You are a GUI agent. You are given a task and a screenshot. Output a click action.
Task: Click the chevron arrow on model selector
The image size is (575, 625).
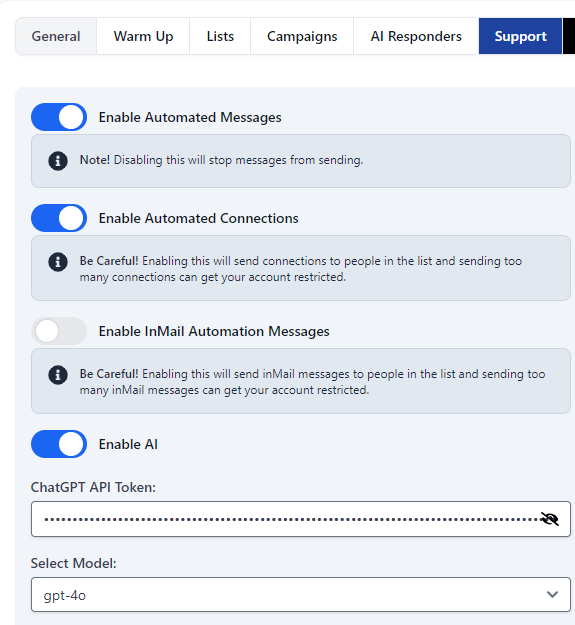(x=552, y=594)
